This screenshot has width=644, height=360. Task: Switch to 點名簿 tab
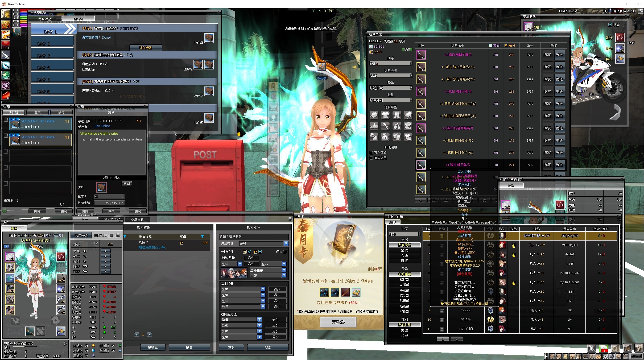tap(78, 19)
